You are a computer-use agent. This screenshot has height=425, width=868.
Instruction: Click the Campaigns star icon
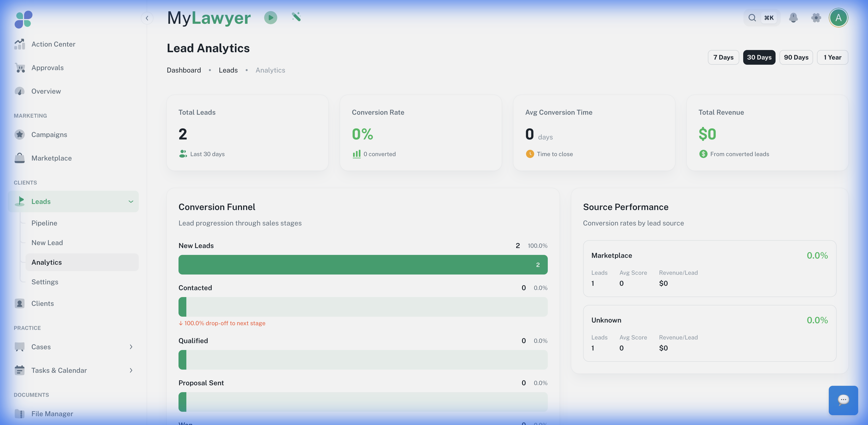(x=20, y=134)
